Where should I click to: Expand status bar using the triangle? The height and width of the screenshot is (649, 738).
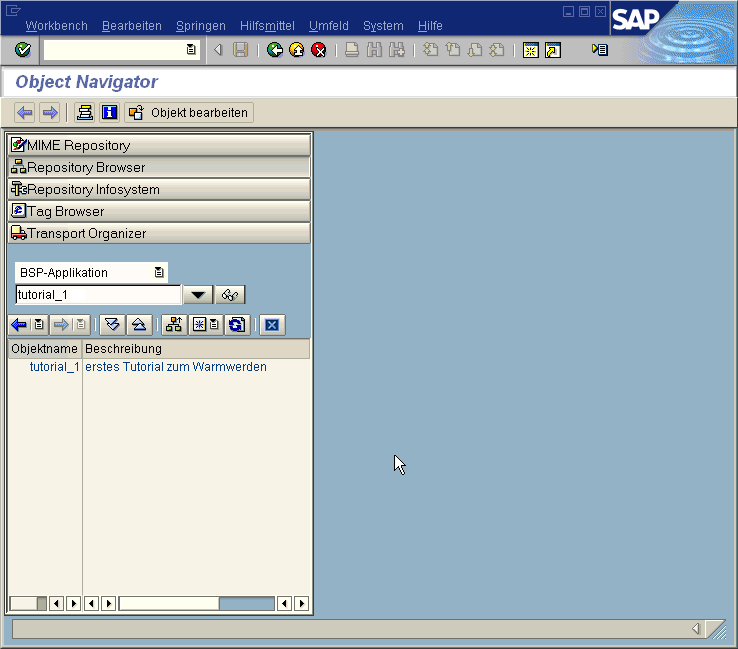coord(696,628)
